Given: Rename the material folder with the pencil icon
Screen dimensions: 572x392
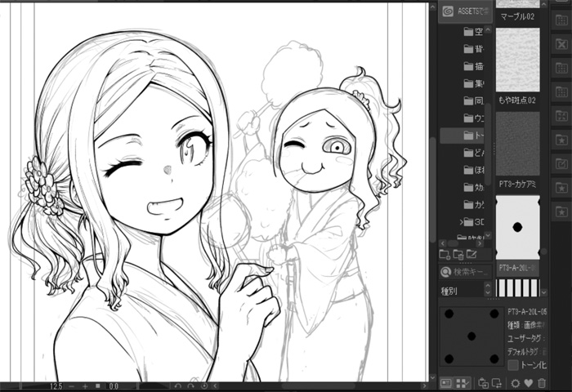Looking at the screenshot, I should coord(471,254).
